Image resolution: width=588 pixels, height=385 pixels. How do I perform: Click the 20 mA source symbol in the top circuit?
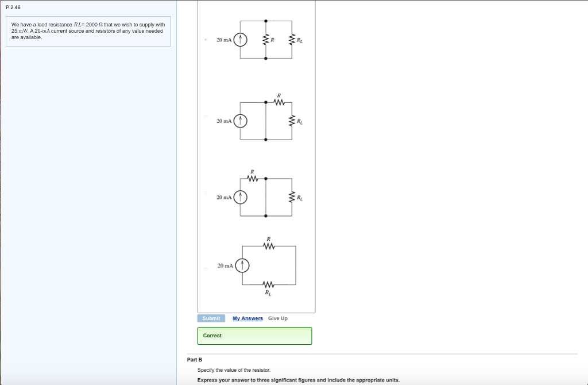pos(241,40)
